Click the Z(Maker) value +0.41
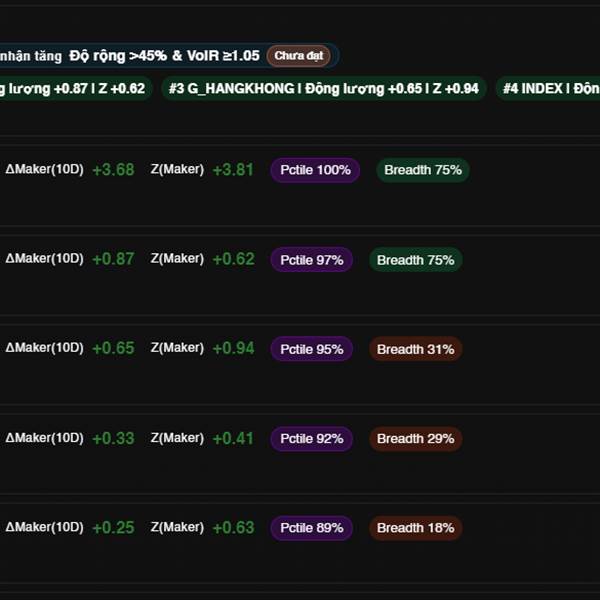Image resolution: width=600 pixels, height=600 pixels. (x=233, y=439)
